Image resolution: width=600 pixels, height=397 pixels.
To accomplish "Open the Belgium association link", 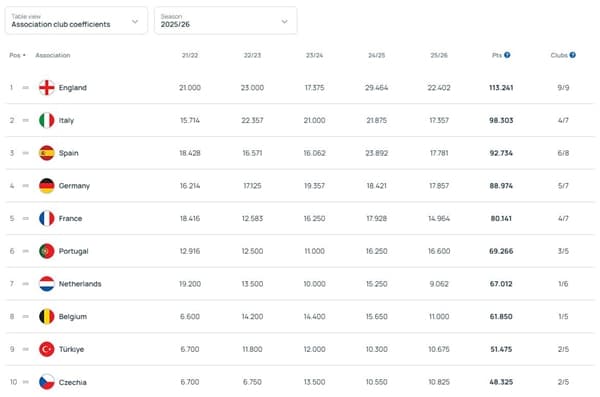I will click(73, 317).
